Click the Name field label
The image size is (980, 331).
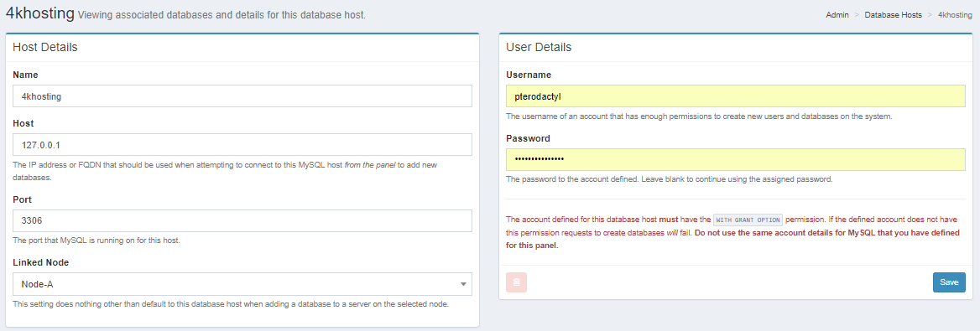tap(26, 75)
